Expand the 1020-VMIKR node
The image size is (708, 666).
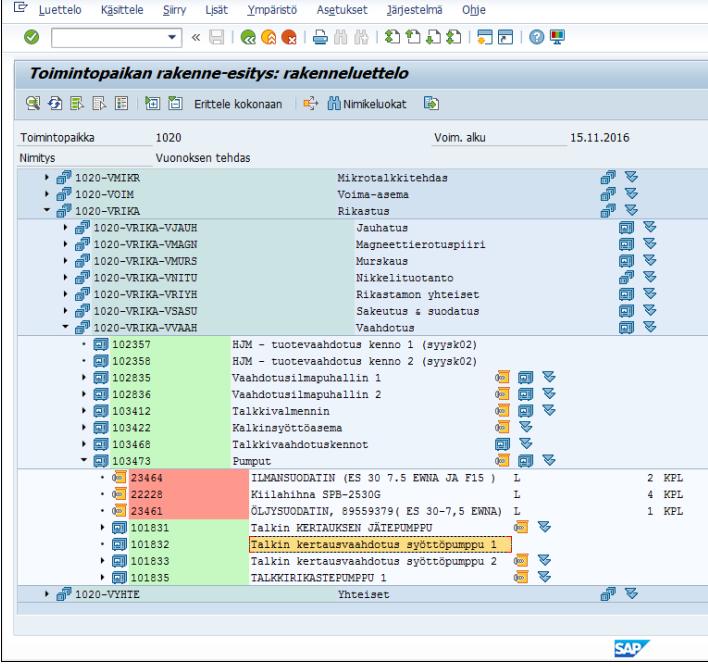[x=47, y=177]
